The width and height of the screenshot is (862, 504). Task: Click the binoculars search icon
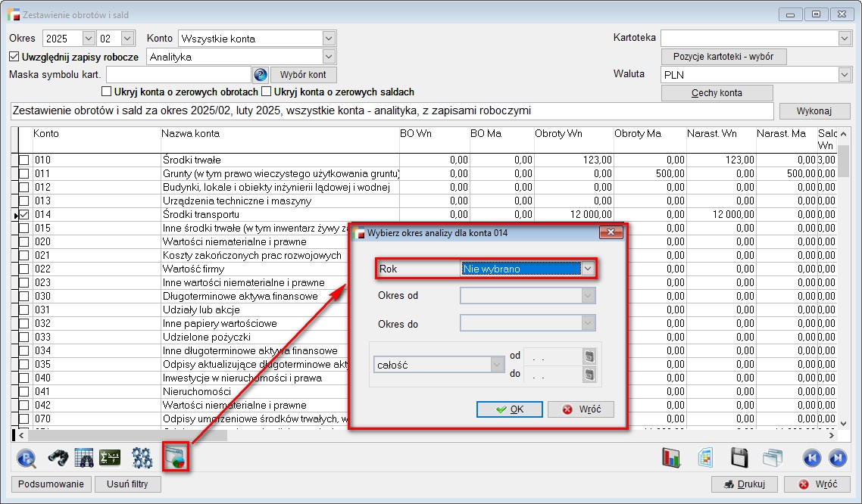tap(58, 458)
